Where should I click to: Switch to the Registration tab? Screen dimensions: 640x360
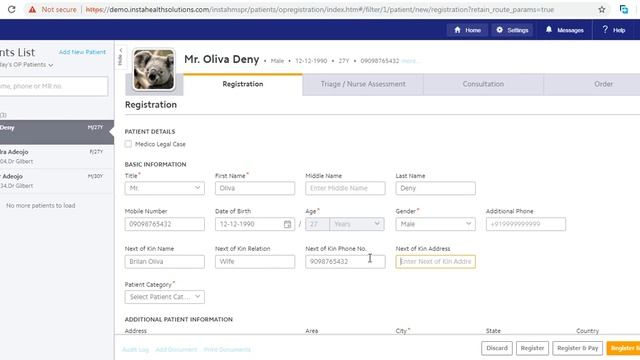(243, 84)
